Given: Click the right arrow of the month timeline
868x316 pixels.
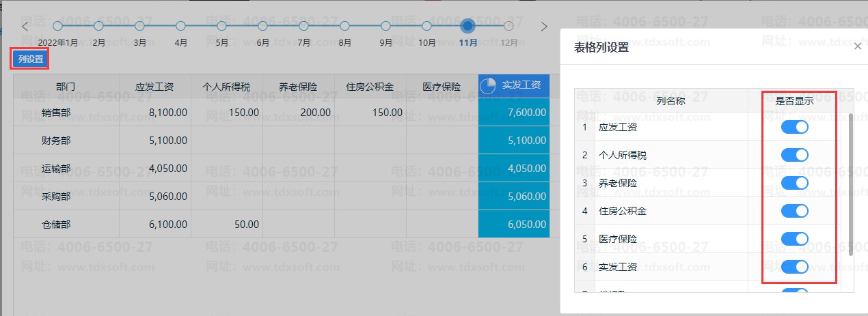Looking at the screenshot, I should click(544, 27).
